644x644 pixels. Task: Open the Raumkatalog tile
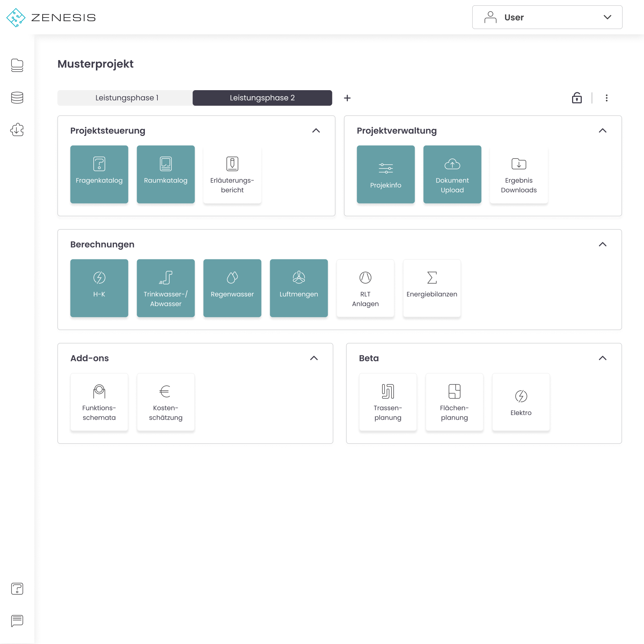click(x=166, y=174)
